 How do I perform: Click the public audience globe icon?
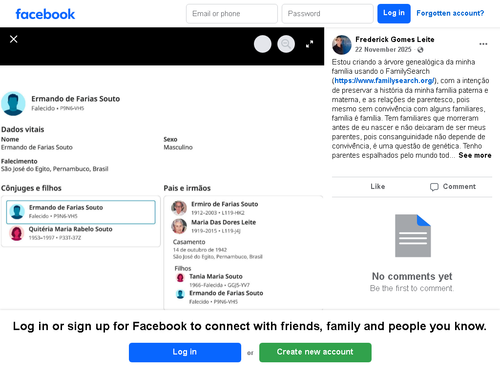click(420, 50)
